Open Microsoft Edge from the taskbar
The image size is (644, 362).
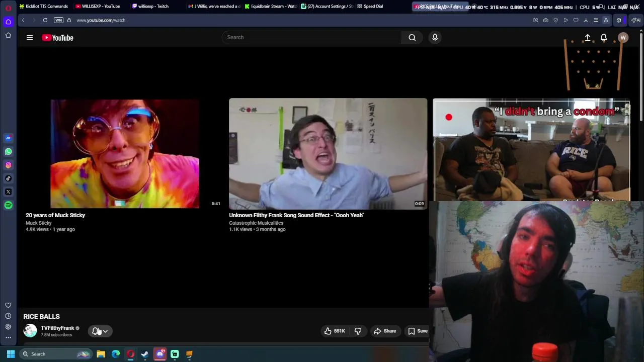116,354
